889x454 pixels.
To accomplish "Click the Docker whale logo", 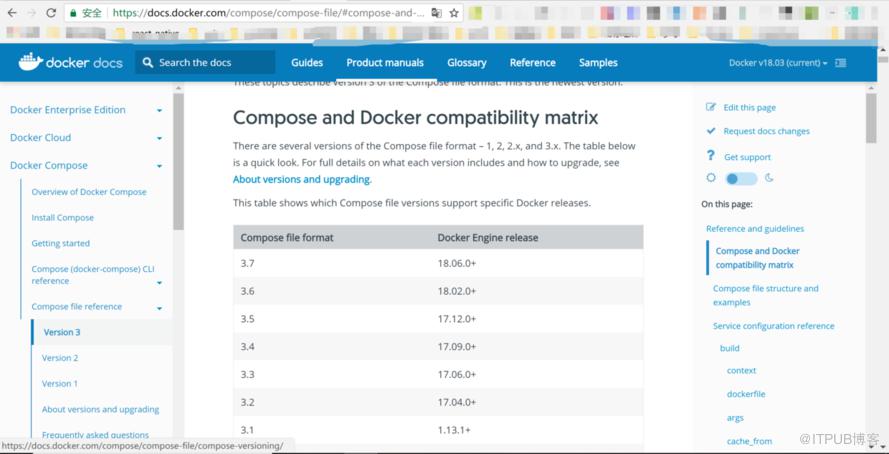I will click(x=31, y=62).
